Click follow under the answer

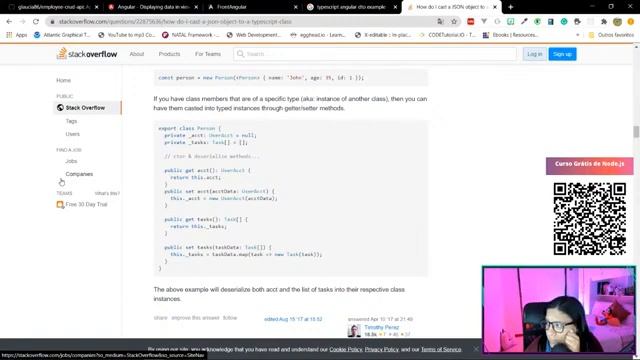pos(230,318)
